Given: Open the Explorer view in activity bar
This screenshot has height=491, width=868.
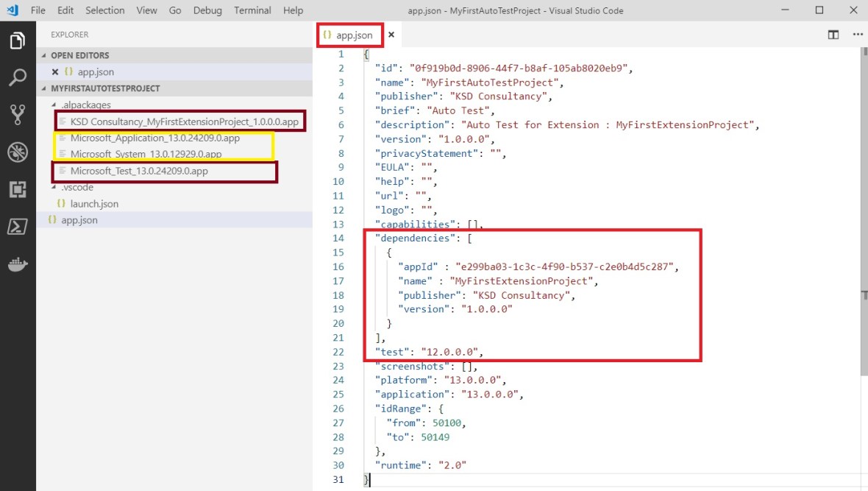Looking at the screenshot, I should 18,41.
